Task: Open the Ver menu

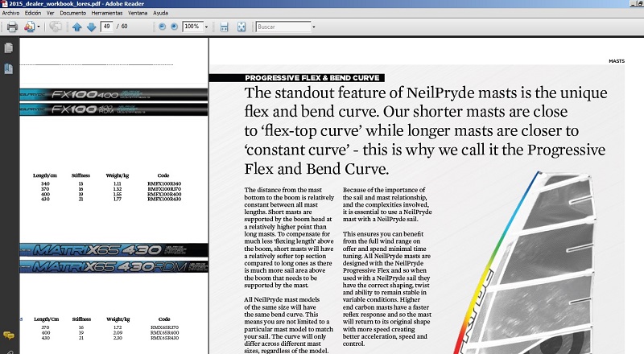Action: pyautogui.click(x=50, y=13)
